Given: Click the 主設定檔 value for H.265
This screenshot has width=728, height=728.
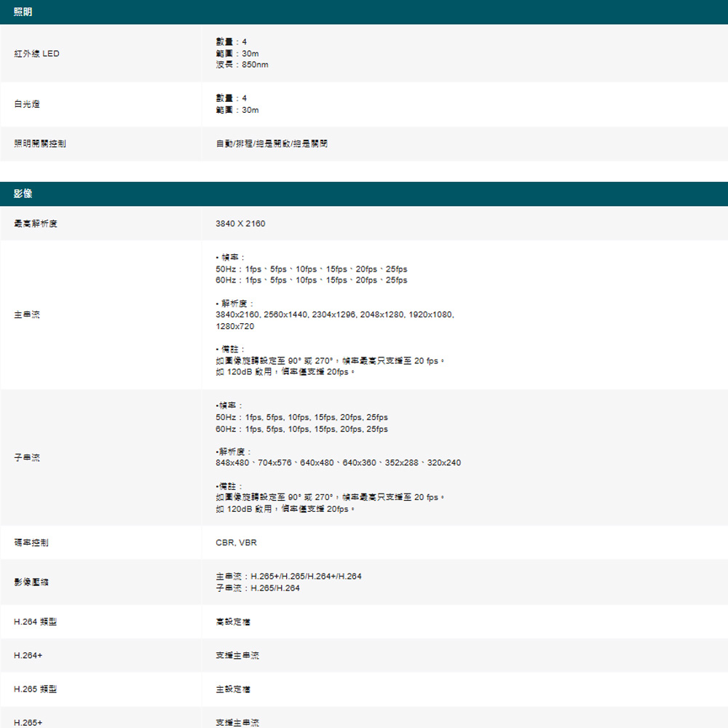Looking at the screenshot, I should (x=234, y=689).
